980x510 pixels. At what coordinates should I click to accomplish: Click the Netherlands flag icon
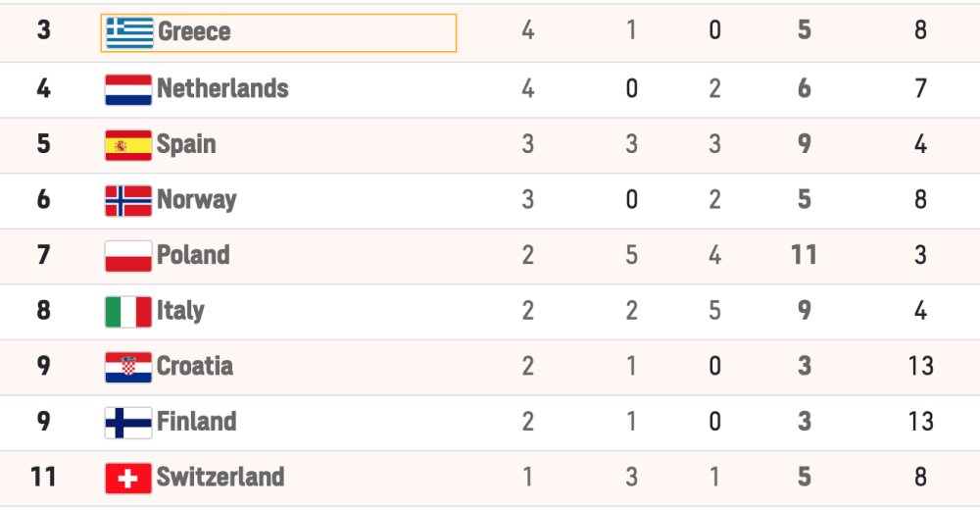(x=128, y=89)
